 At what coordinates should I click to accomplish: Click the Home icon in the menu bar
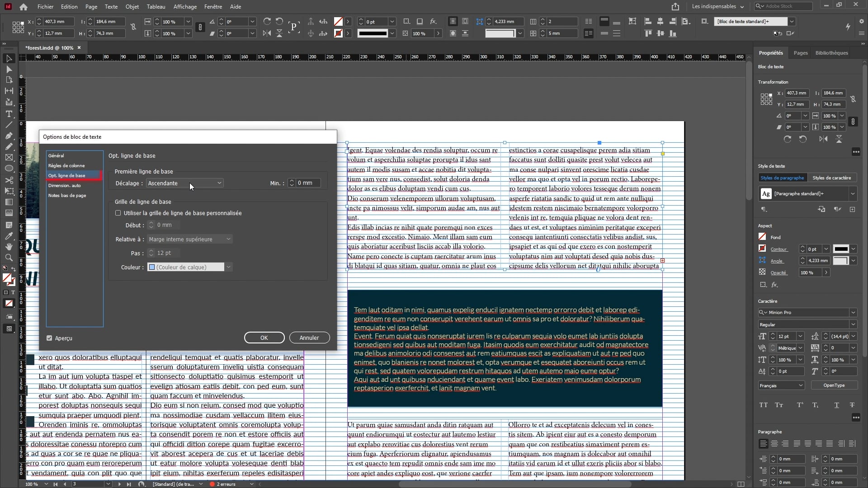point(24,7)
